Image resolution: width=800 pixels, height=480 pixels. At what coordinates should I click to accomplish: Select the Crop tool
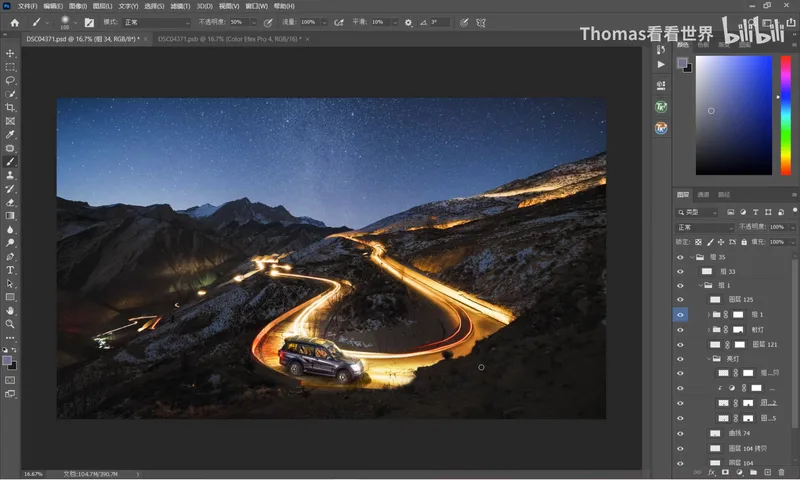tap(10, 108)
